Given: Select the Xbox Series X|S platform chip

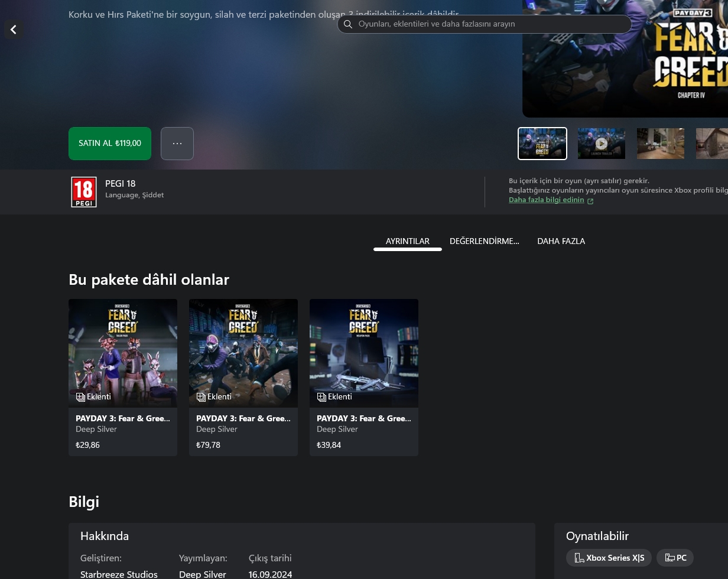Looking at the screenshot, I should pos(609,558).
